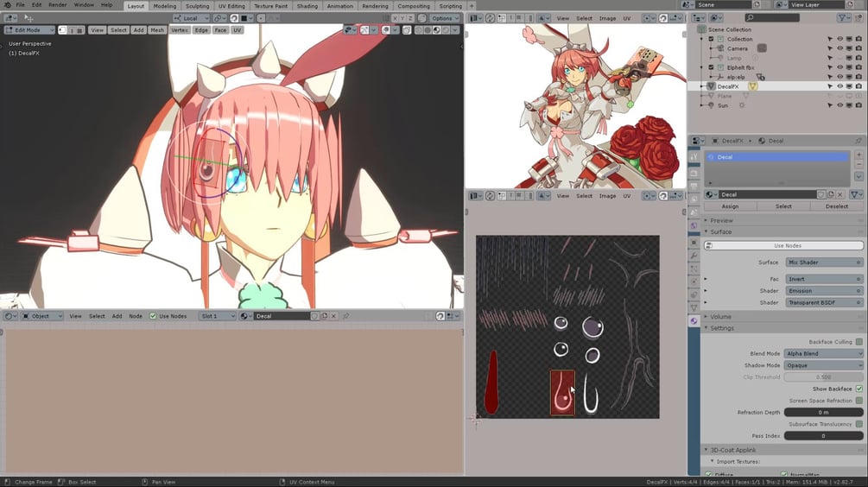This screenshot has width=868, height=487.
Task: Click the snap magnet icon in viewport header
Action: (234, 18)
